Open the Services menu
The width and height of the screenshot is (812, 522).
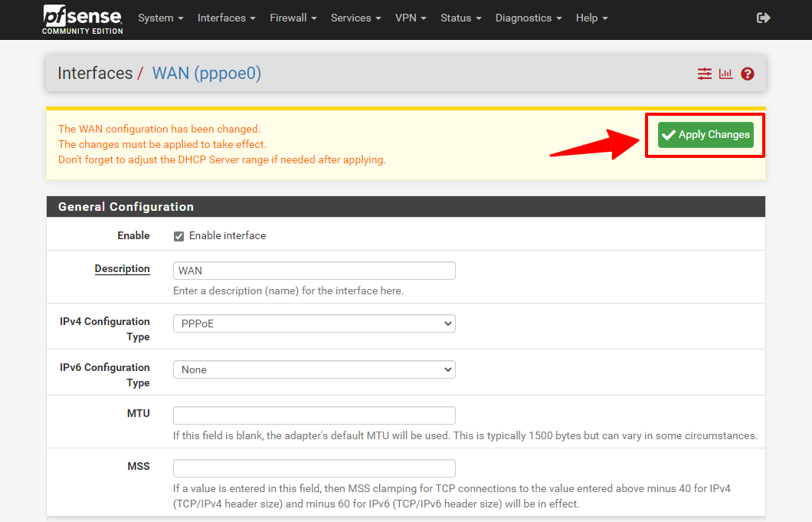[355, 18]
